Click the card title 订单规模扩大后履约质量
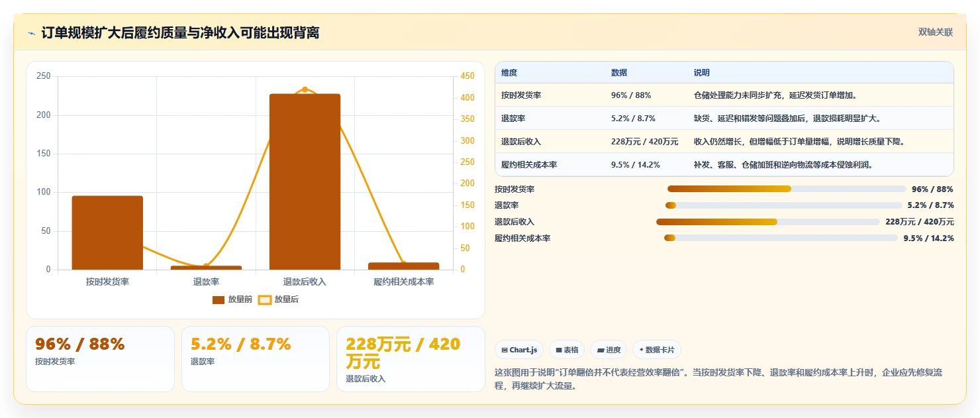 [x=180, y=32]
